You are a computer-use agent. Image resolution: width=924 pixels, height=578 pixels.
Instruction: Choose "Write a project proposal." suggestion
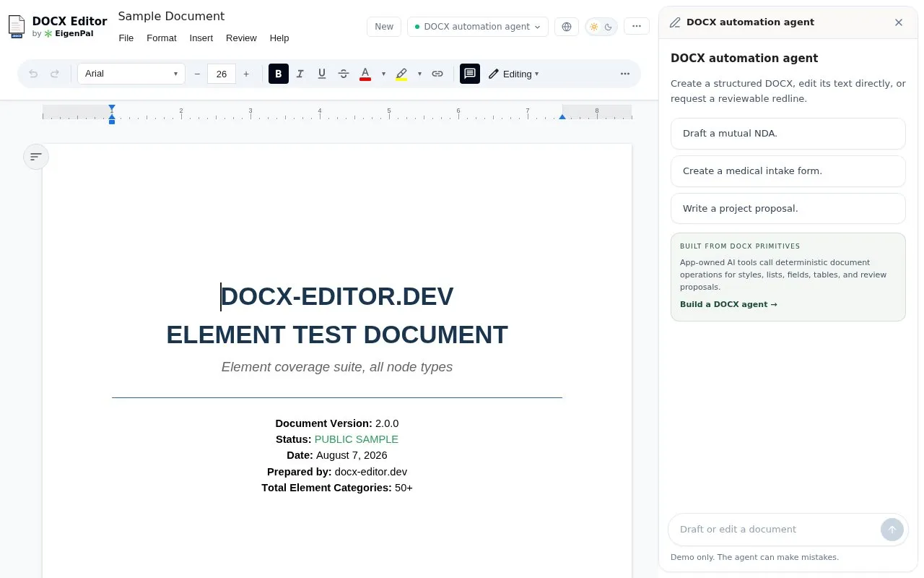(x=788, y=209)
